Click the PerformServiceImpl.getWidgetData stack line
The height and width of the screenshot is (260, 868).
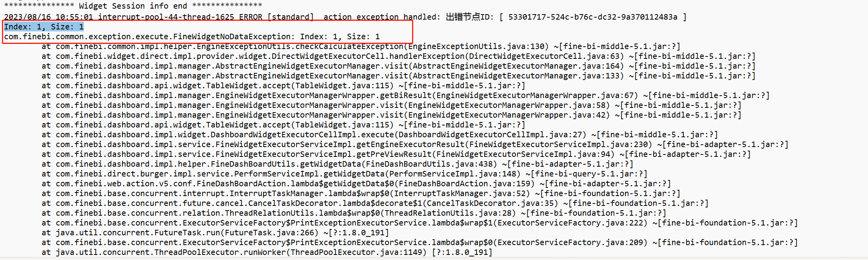pos(344,174)
